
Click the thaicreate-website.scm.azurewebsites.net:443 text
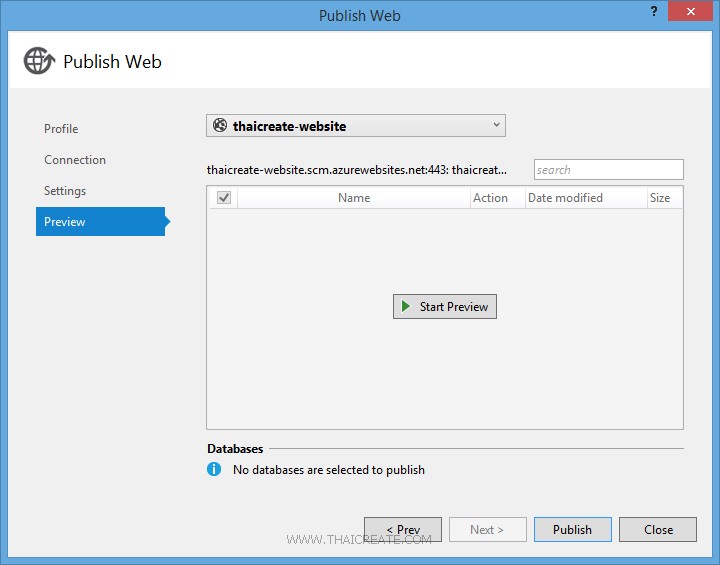pos(357,170)
